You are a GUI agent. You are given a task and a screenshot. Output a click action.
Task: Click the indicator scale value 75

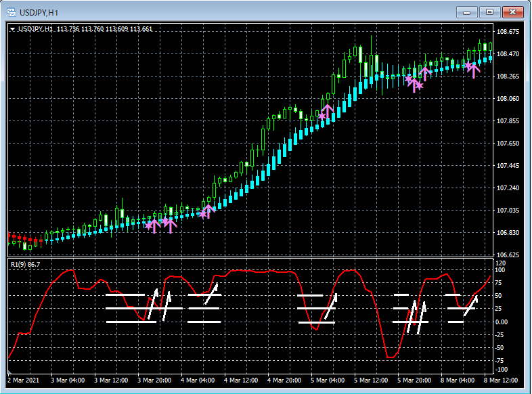[499, 283]
